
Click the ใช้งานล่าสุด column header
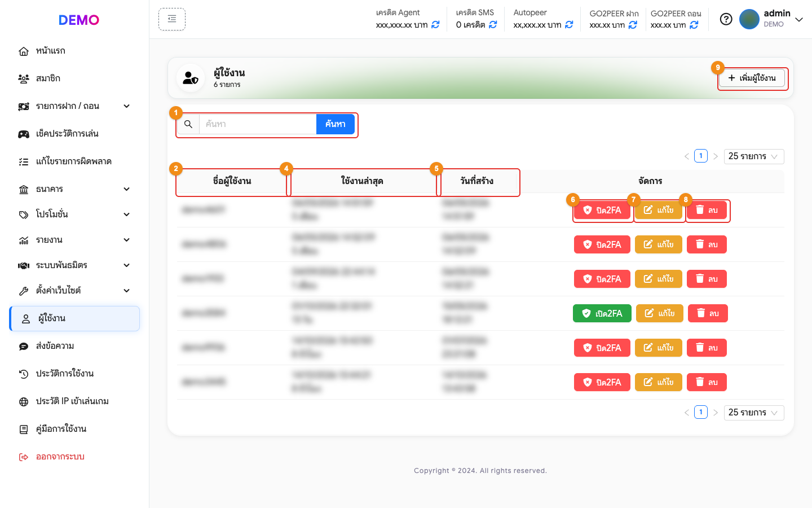coord(362,181)
